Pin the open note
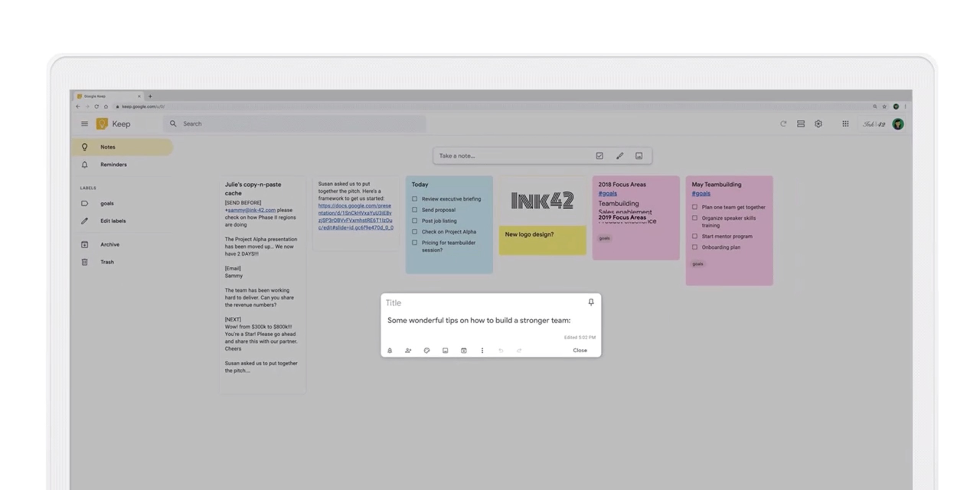This screenshot has height=490, width=980. [x=591, y=302]
